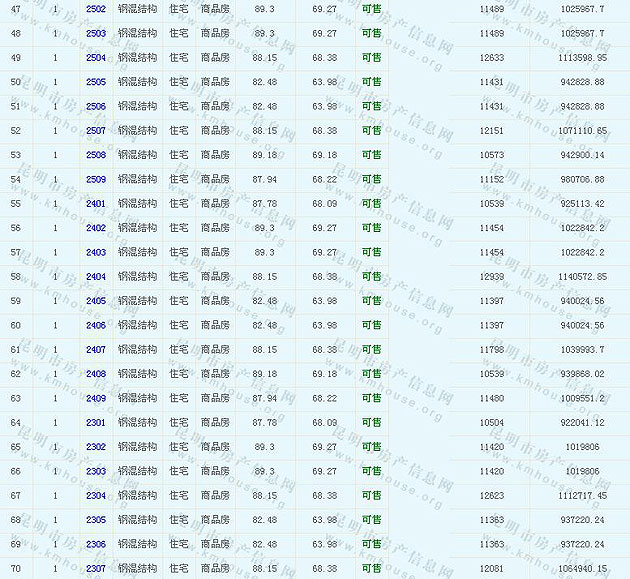This screenshot has height=579, width=630.
Task: Open the 2401 room link
Action: 96,204
